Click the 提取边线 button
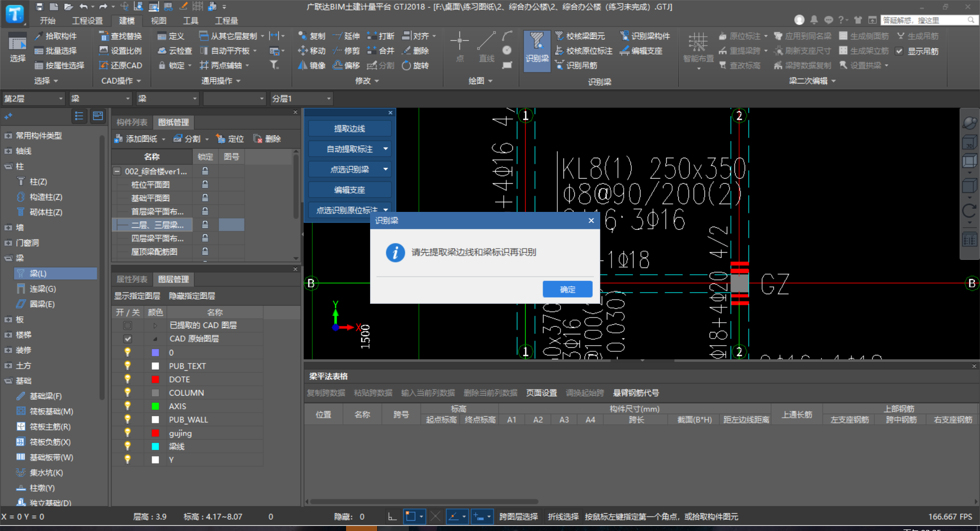Viewport: 980px width, 531px height. pos(350,129)
